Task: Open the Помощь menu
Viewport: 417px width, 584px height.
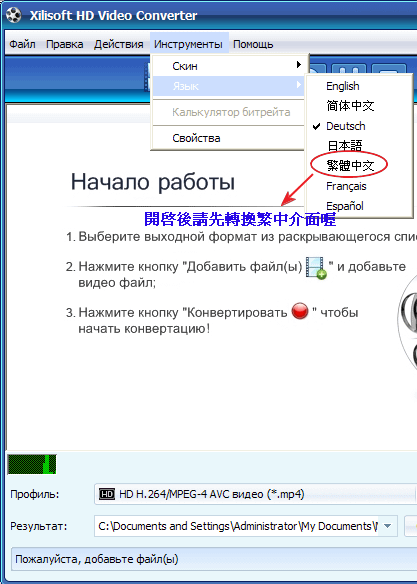Action: [253, 44]
